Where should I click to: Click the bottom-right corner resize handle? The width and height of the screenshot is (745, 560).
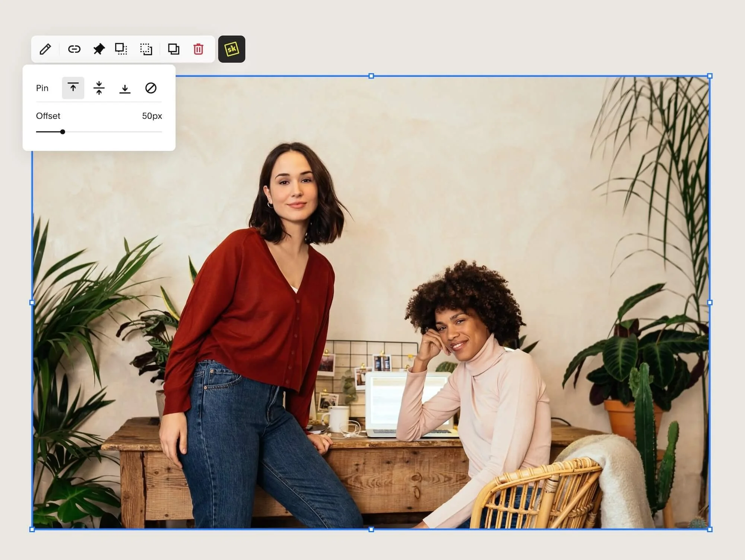click(x=710, y=529)
